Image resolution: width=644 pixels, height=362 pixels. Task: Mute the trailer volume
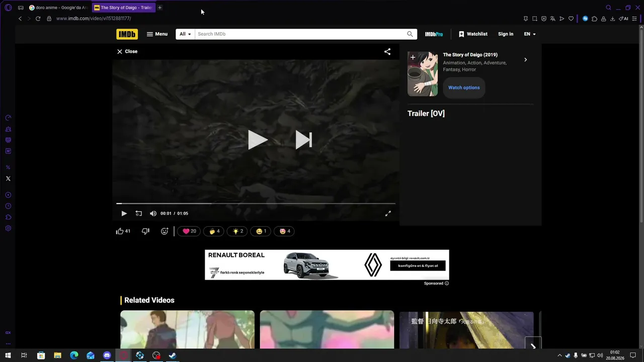click(153, 214)
